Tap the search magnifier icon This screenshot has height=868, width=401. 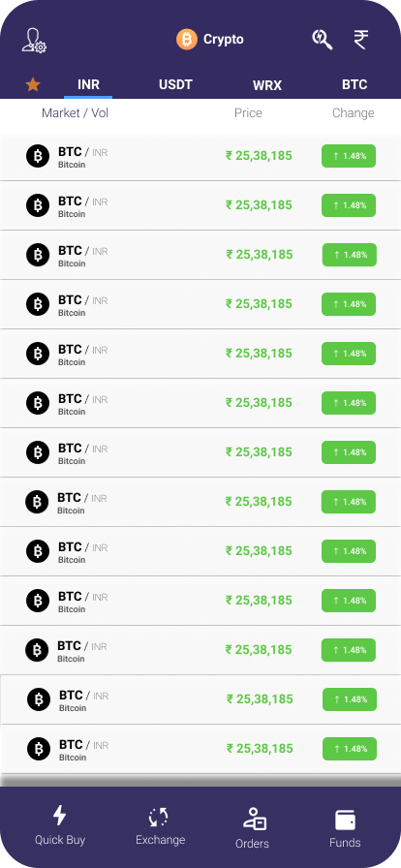(x=323, y=40)
